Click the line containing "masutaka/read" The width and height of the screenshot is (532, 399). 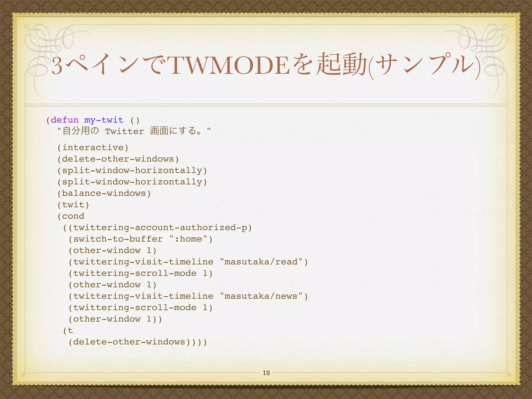coord(188,262)
